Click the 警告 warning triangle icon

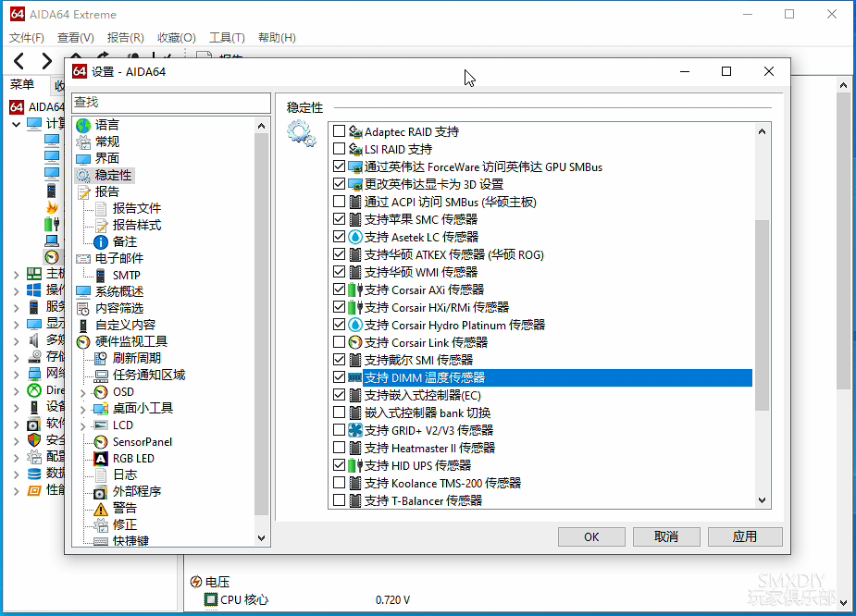click(x=101, y=509)
